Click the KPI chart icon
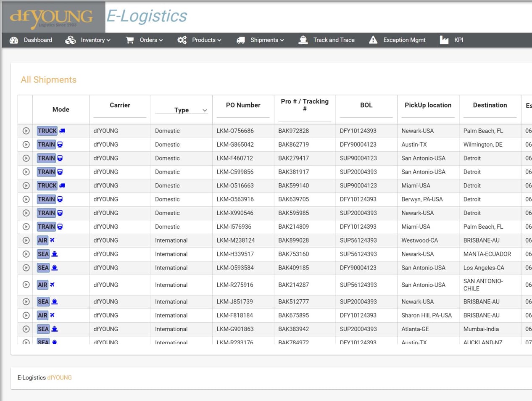 [444, 40]
